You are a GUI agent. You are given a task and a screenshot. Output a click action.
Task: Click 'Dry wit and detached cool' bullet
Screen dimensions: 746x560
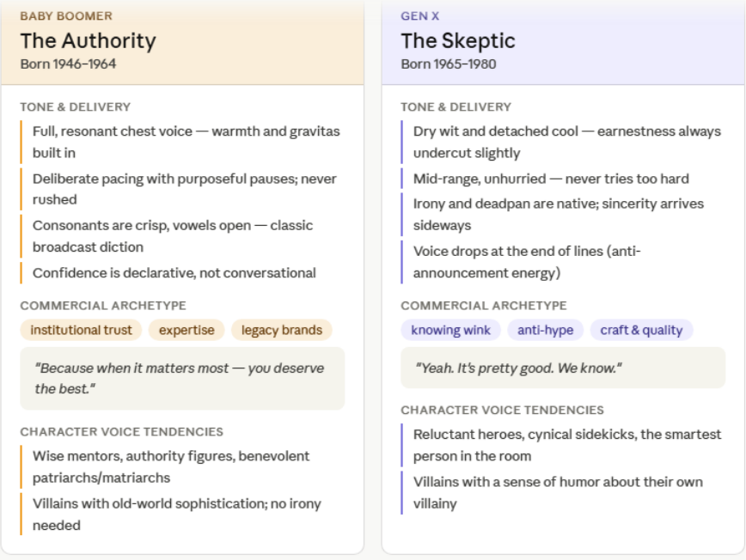tap(566, 142)
